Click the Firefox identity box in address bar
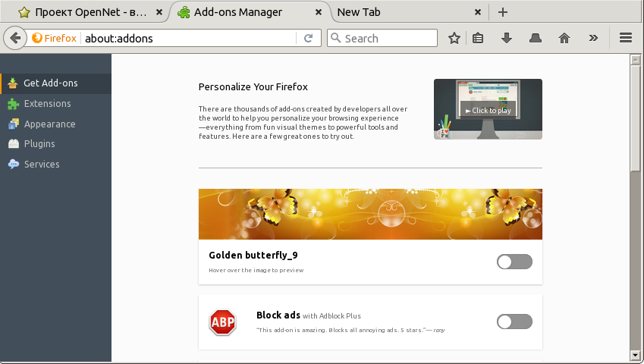Image resolution: width=644 pixels, height=364 pixels. click(x=54, y=39)
